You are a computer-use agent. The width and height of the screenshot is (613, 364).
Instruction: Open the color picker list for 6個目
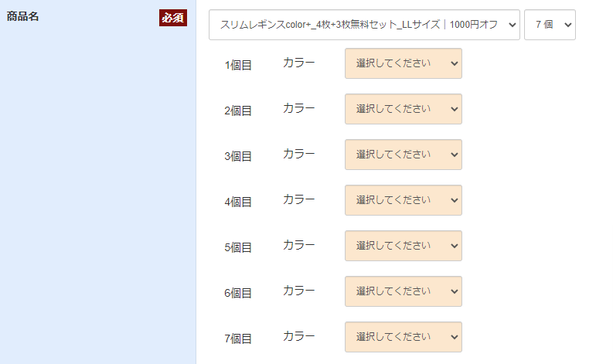[403, 291]
